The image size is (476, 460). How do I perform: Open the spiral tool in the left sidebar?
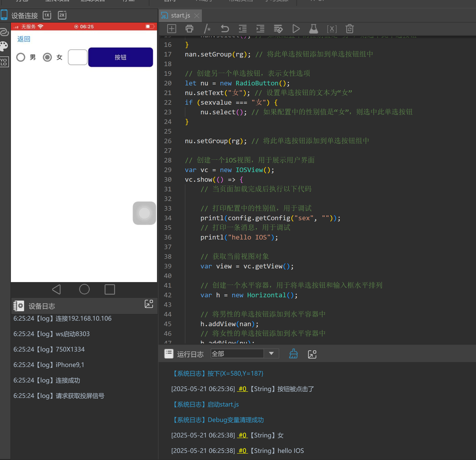tap(4, 32)
